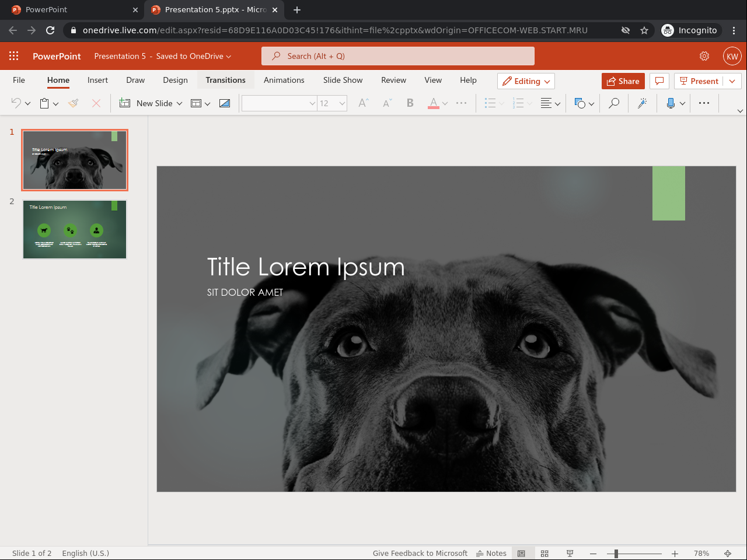Switch to the Design tab
Viewport: 747px width, 560px height.
(175, 80)
